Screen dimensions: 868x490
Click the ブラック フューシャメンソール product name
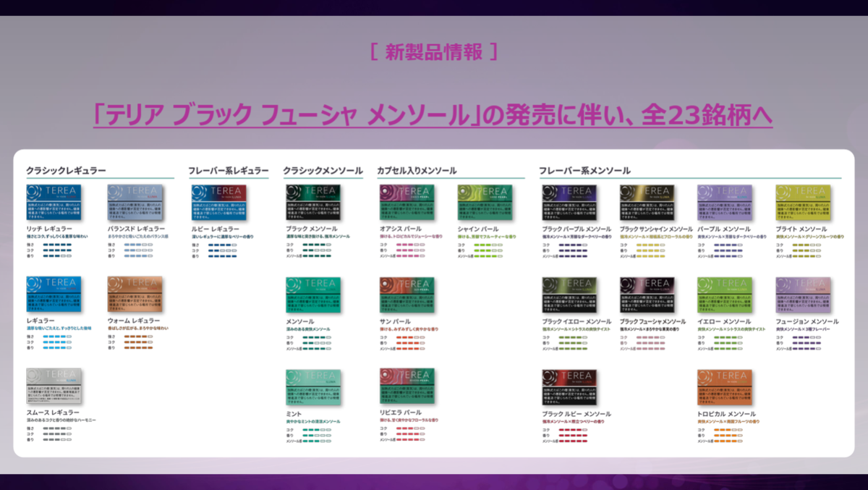tap(652, 321)
